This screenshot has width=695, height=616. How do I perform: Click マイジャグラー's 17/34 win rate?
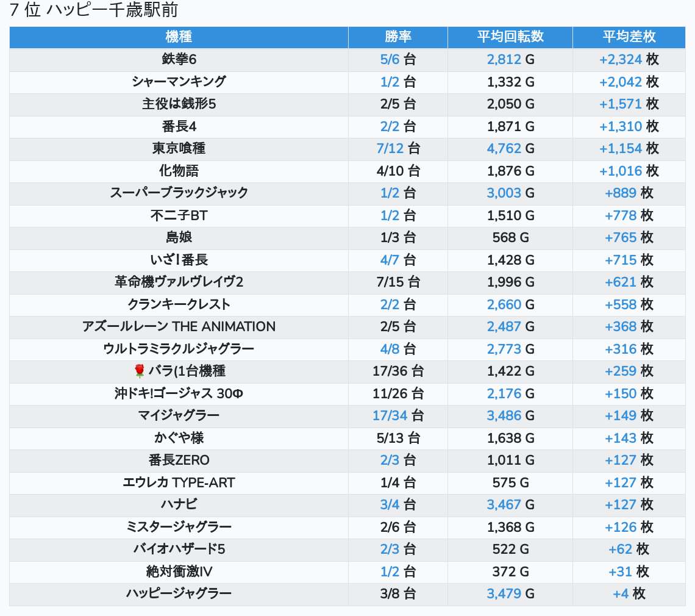point(390,415)
